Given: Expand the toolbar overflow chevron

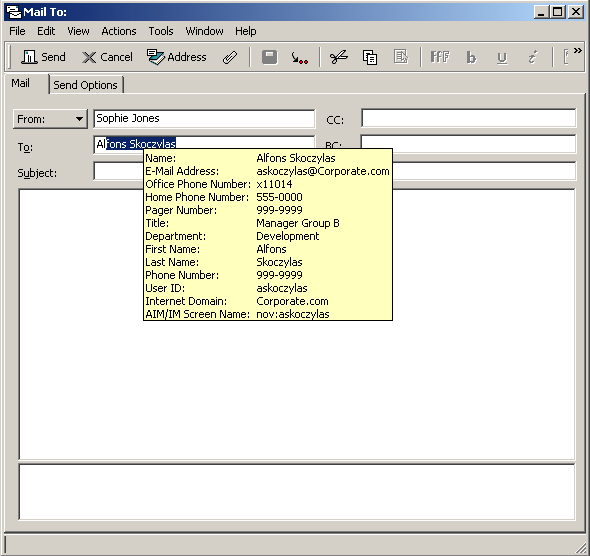Looking at the screenshot, I should [x=577, y=50].
